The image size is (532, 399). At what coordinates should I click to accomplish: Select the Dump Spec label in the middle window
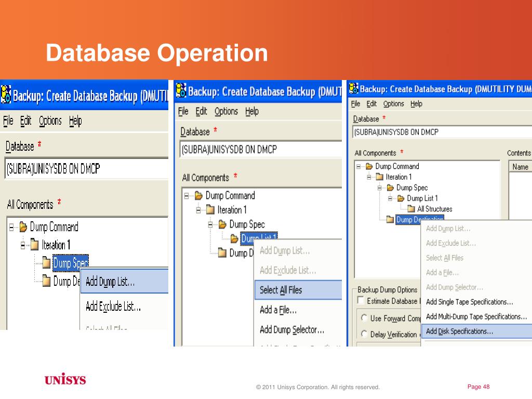coord(247,224)
